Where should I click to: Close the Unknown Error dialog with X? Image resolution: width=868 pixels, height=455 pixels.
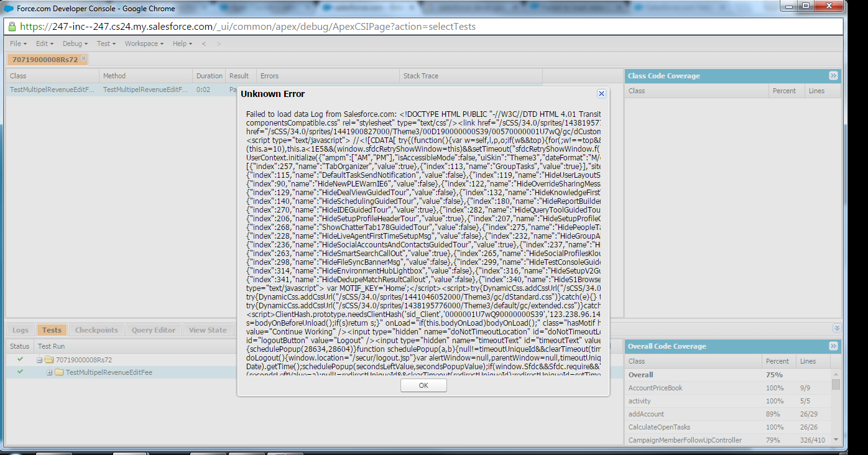tap(601, 93)
